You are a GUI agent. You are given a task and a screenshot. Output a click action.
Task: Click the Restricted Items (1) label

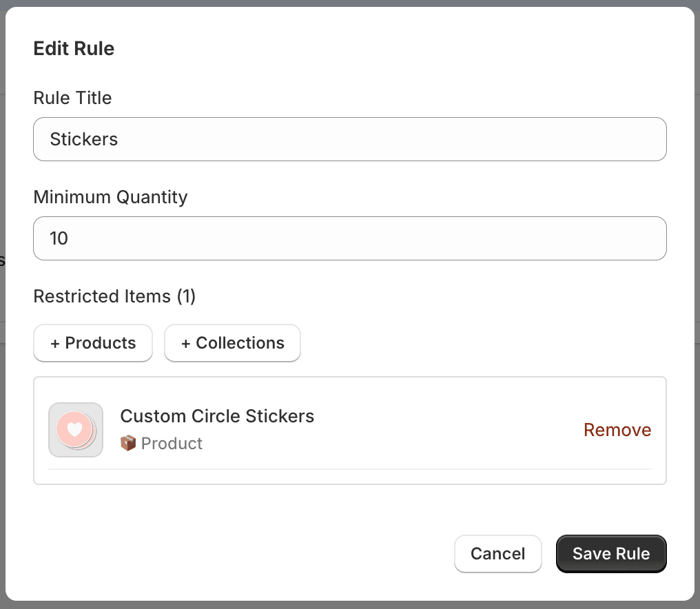click(x=114, y=296)
